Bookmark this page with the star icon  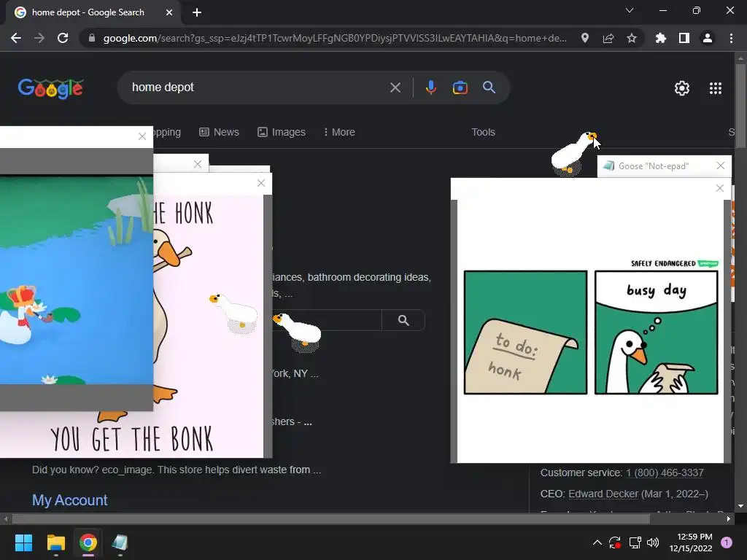(632, 38)
